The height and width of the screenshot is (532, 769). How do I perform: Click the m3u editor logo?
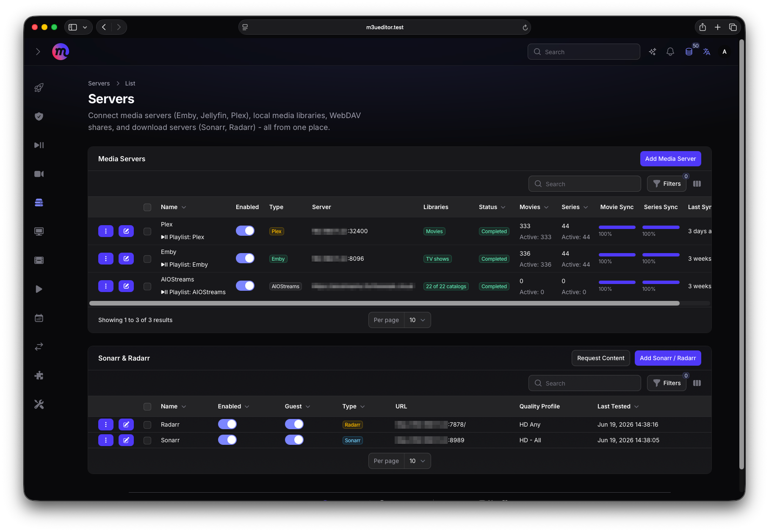coord(61,52)
